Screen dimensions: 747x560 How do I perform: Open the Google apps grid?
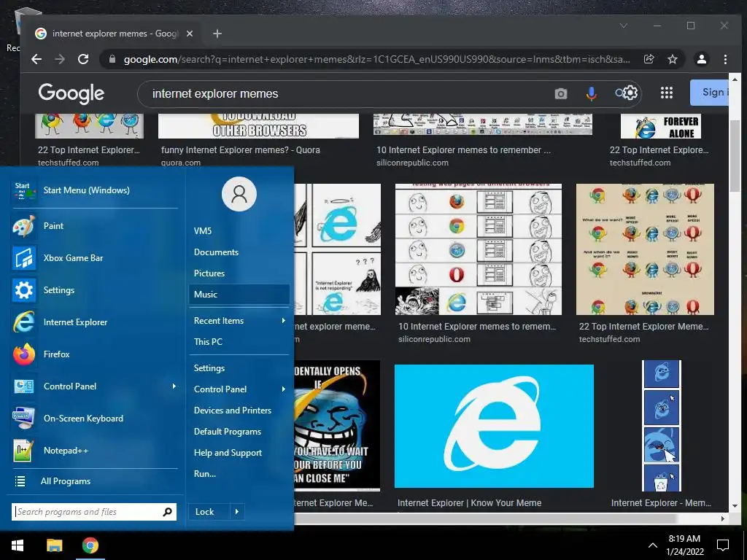667,93
